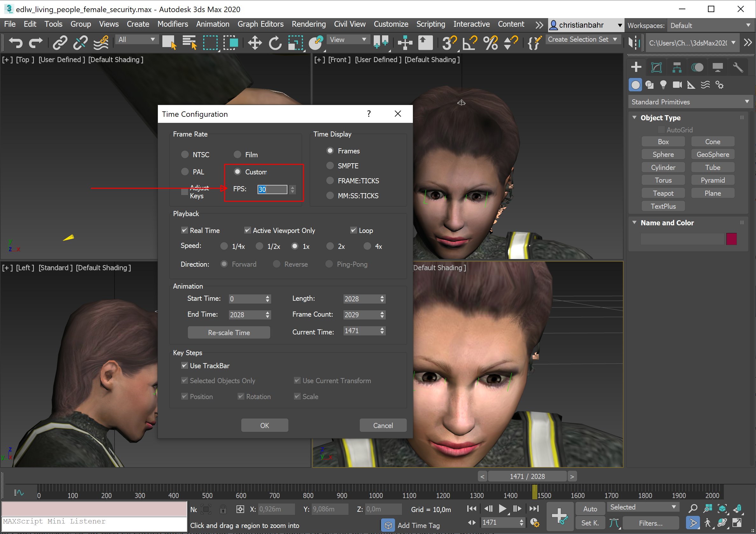The image size is (756, 534).
Task: Open the Standard Primitives dropdown
Action: 690,102
